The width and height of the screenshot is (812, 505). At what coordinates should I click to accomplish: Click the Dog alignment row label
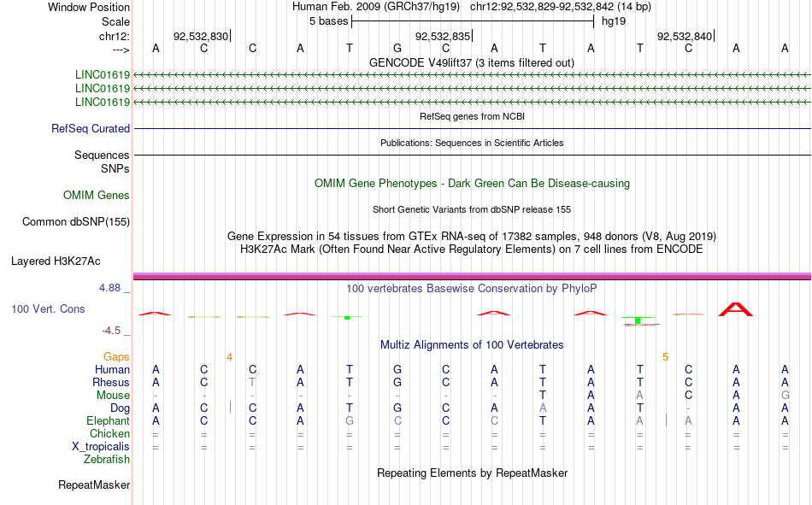tap(120, 408)
